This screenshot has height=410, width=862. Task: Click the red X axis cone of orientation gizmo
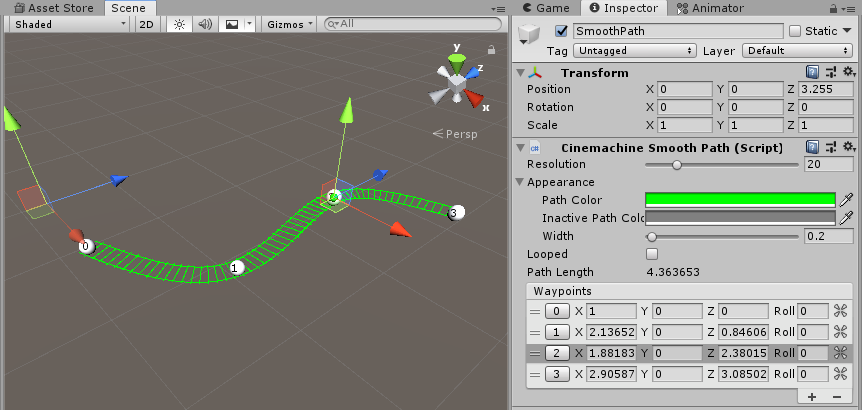pyautogui.click(x=474, y=99)
